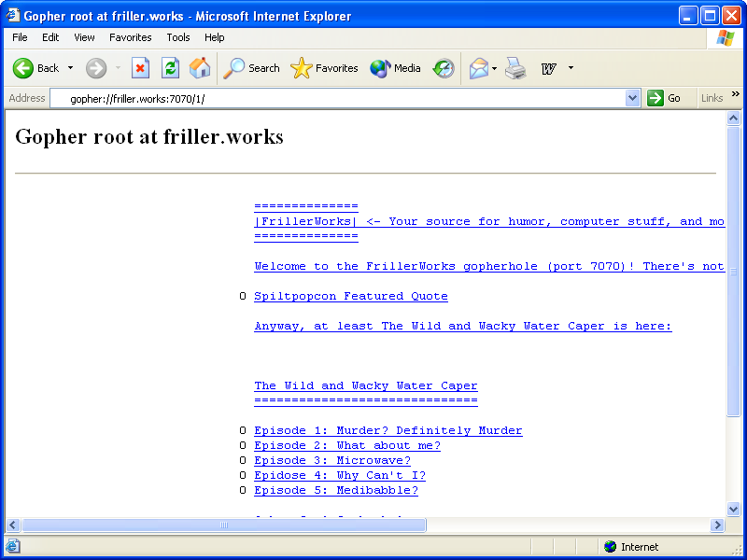Click vertical scrollbar up arrow
The height and width of the screenshot is (560, 747).
coord(734,118)
